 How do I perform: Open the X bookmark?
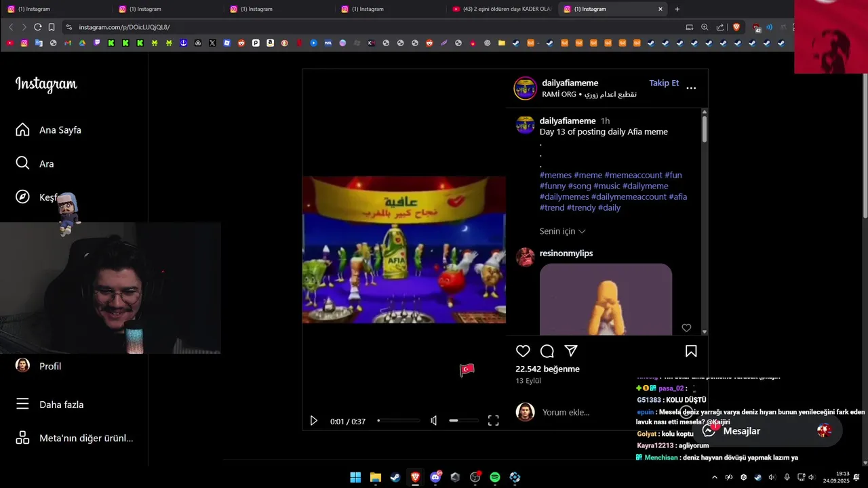[x=212, y=43]
